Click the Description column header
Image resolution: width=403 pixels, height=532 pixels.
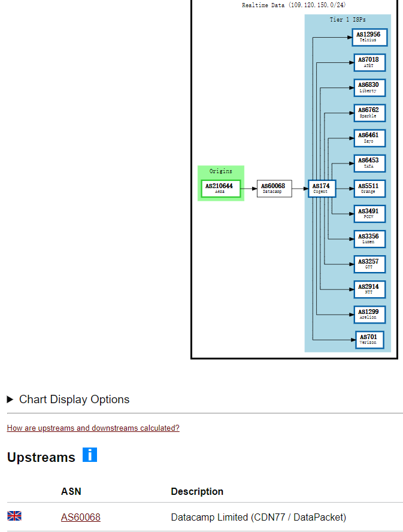coord(197,491)
